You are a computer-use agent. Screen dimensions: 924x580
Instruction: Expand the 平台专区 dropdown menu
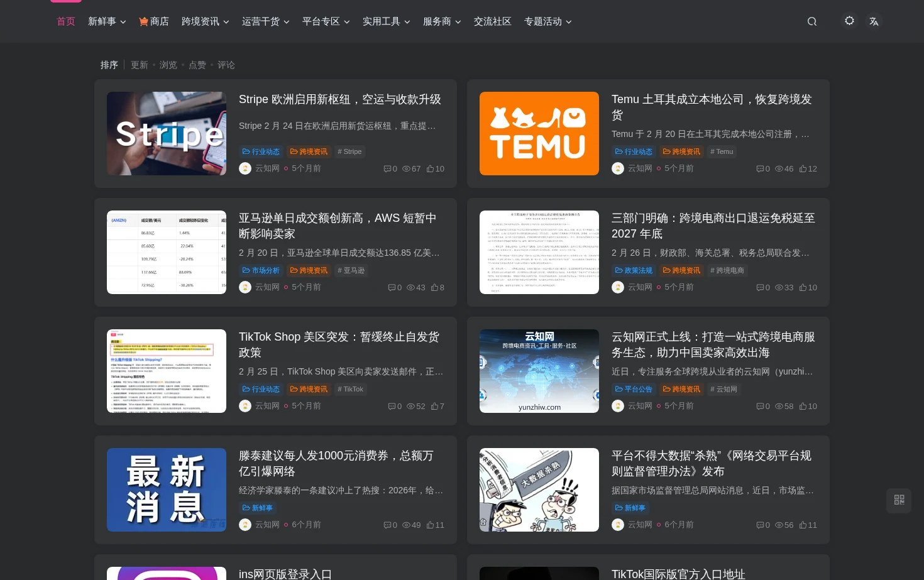tap(326, 21)
